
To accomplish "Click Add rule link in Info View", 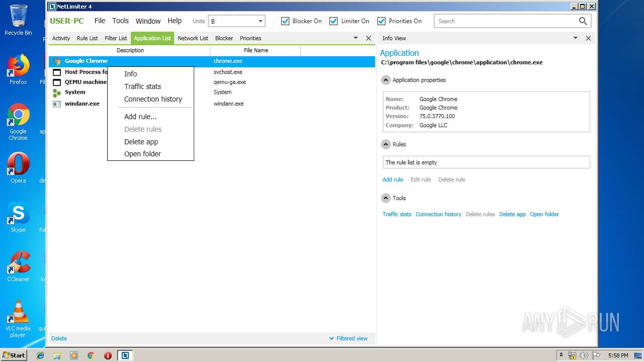I will click(393, 179).
